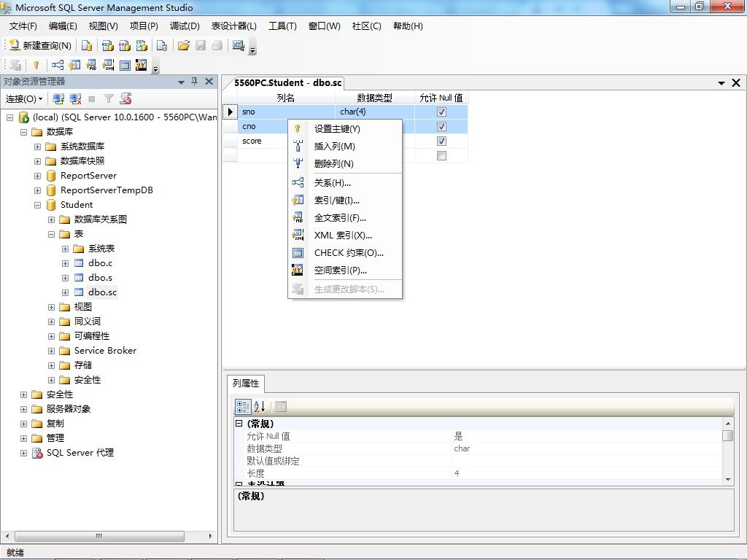This screenshot has height=560, width=747.
Task: Click the Set Primary Key toolbar icon
Action: 36,65
